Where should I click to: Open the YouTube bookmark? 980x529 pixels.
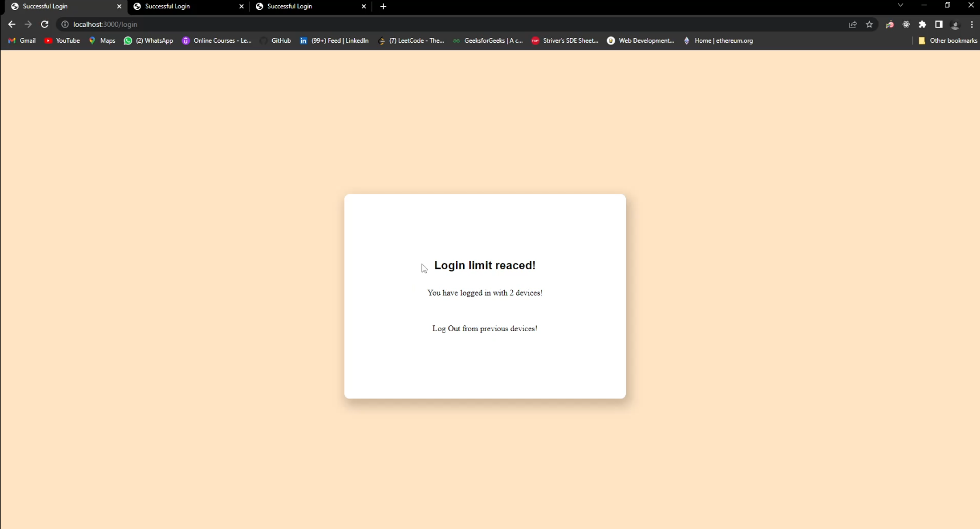tap(61, 40)
